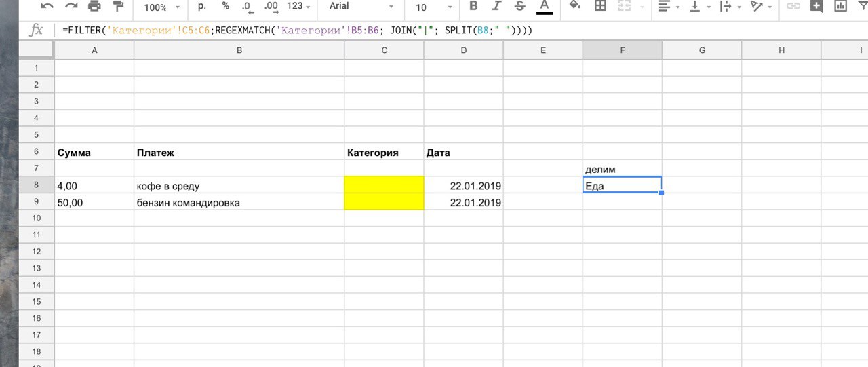Screen dimensions: 868x367
Task: Select date 22.01.2019 in row 9
Action: pyautogui.click(x=464, y=202)
